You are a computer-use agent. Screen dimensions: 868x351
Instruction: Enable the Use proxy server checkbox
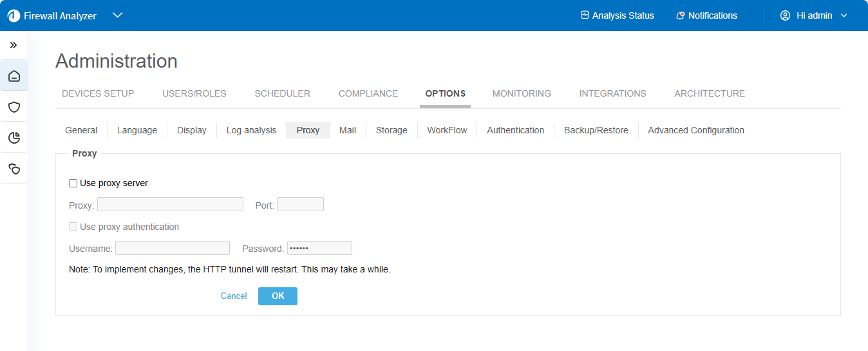coord(73,184)
